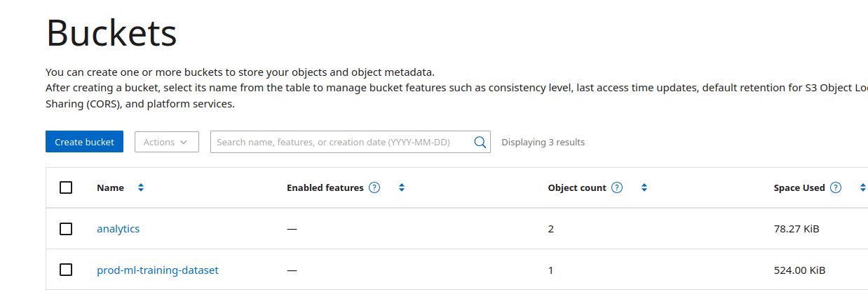Screen dimensions: 868x290
Task: Click the Name column header
Action: [111, 187]
